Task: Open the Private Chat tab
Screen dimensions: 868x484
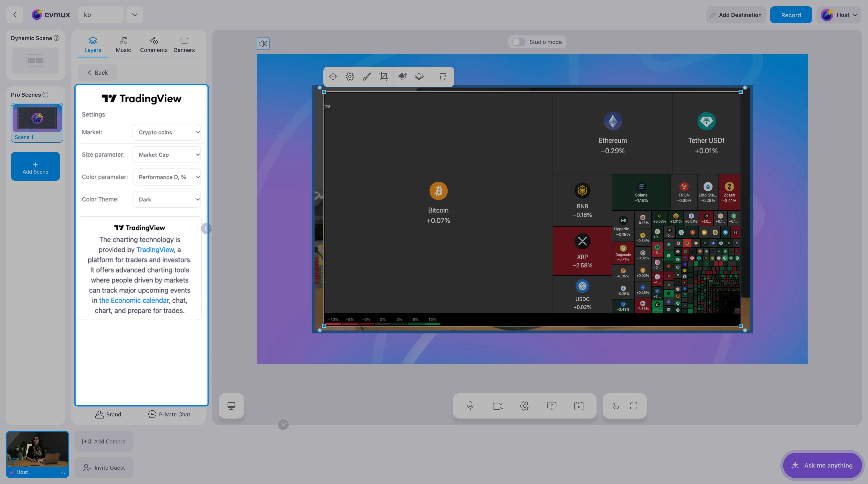Action: click(169, 415)
